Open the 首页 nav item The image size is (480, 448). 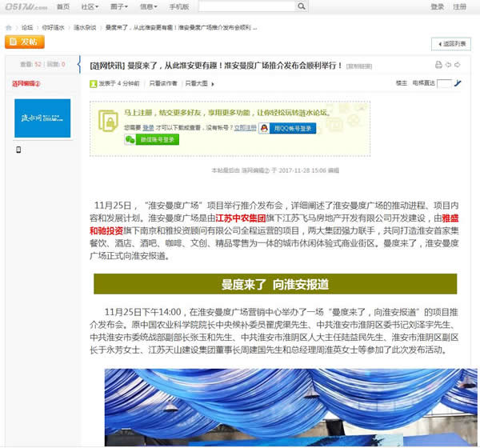(x=62, y=6)
